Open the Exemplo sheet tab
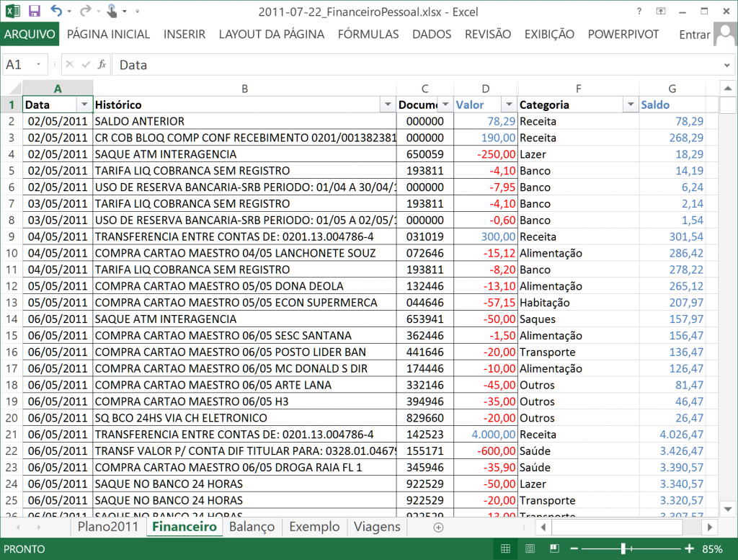 pos(314,527)
